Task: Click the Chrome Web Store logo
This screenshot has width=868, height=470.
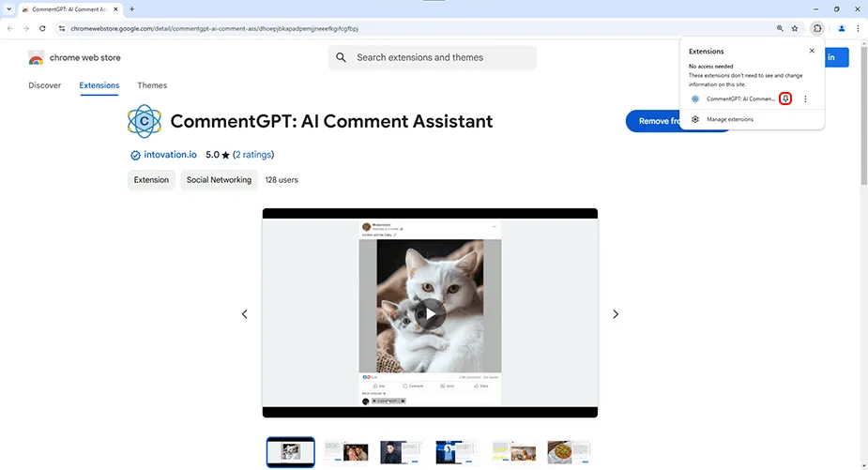Action: [x=36, y=57]
